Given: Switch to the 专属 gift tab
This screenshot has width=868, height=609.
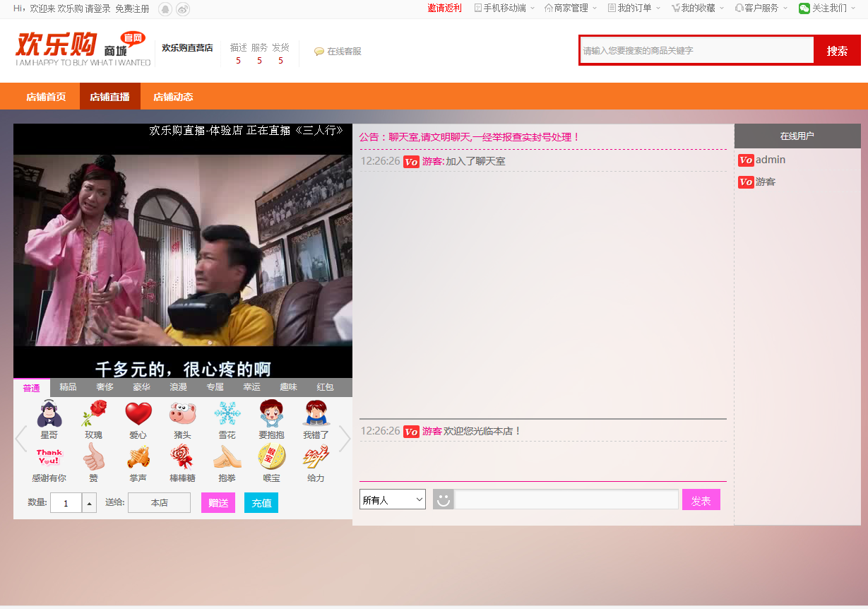Looking at the screenshot, I should (x=215, y=387).
